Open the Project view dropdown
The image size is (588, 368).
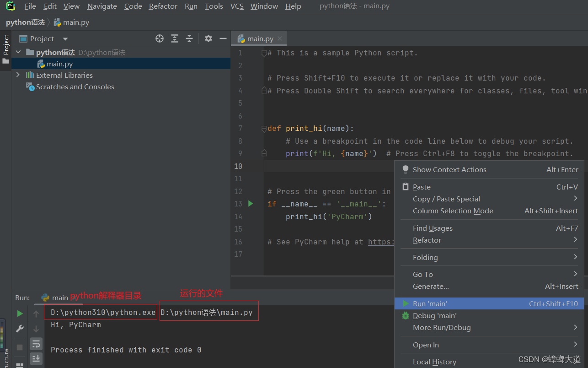coord(65,39)
